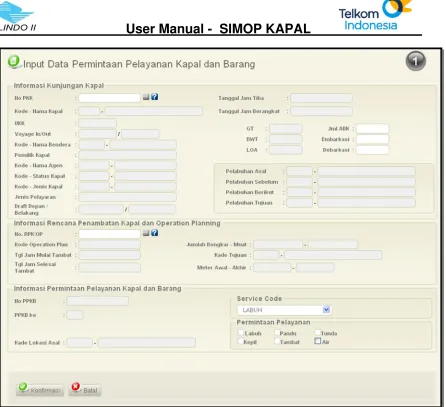The height and width of the screenshot is (407, 446).
Task: Click the Embarkasi input
Action: click(372, 139)
